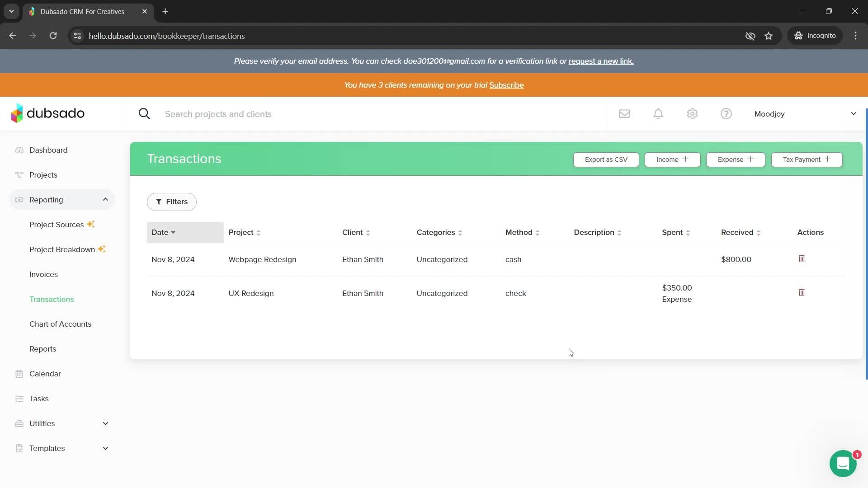Open the settings gear icon
Image resolution: width=868 pixels, height=488 pixels.
(692, 114)
